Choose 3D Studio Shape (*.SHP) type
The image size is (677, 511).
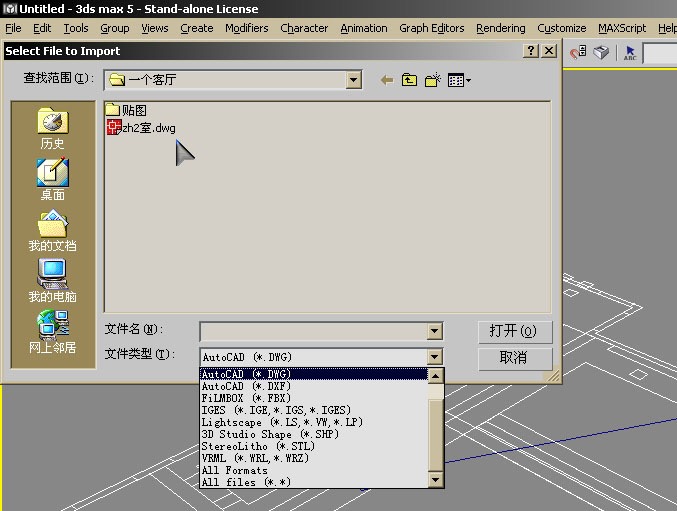(x=314, y=434)
